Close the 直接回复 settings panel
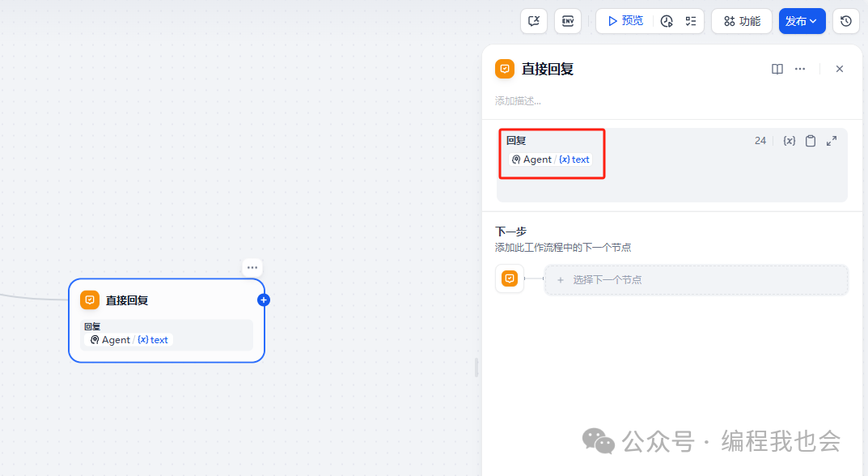The image size is (868, 476). [840, 69]
